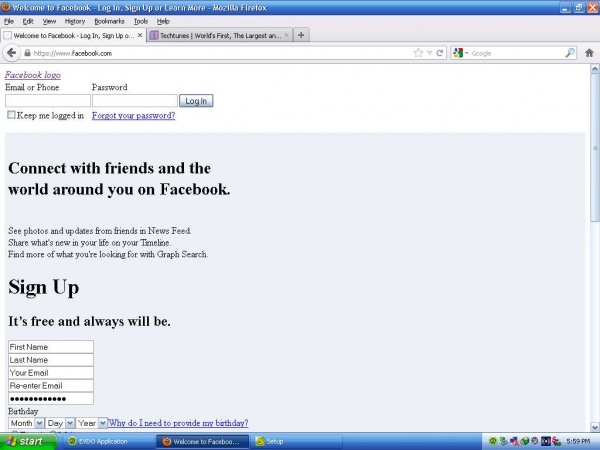Toggle Keep me logged in checkbox
600x450 pixels.
11,114
